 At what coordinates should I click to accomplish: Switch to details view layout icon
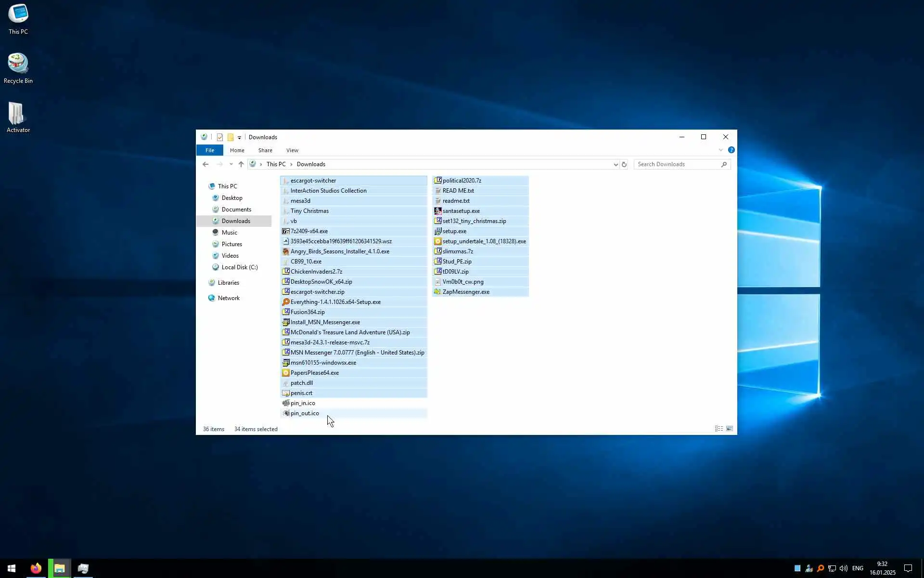[719, 429]
